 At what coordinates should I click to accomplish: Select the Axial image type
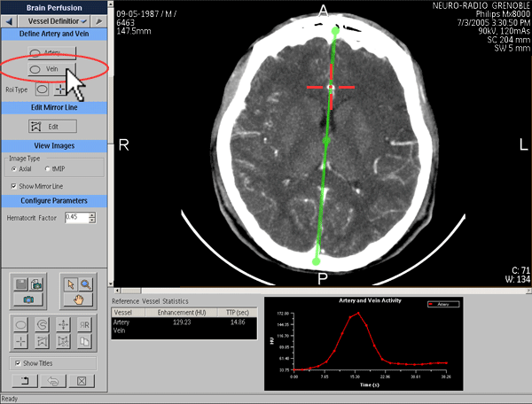pos(14,167)
